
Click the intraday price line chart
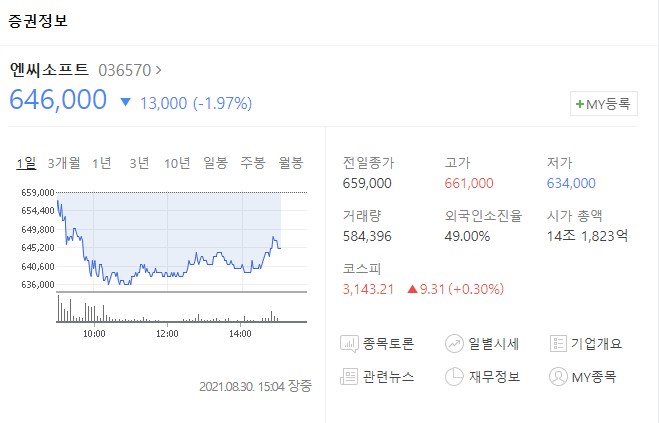(182, 241)
